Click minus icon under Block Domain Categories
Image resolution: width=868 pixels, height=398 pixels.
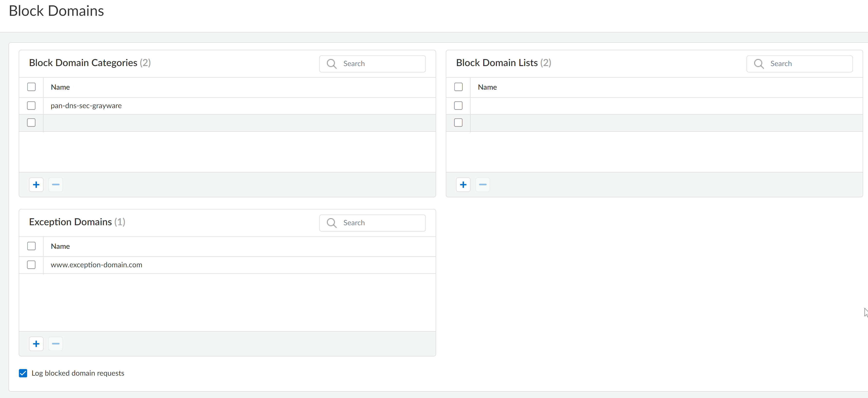click(x=56, y=184)
